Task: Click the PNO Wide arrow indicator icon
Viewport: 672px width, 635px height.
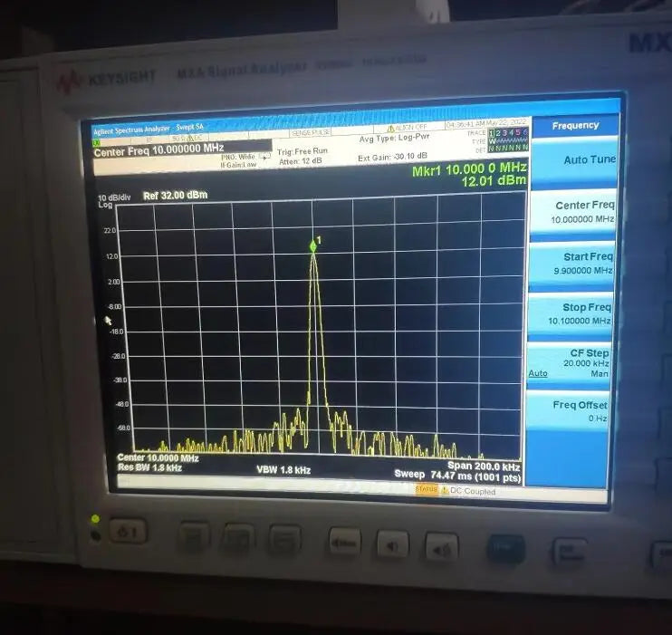Action: 264,157
